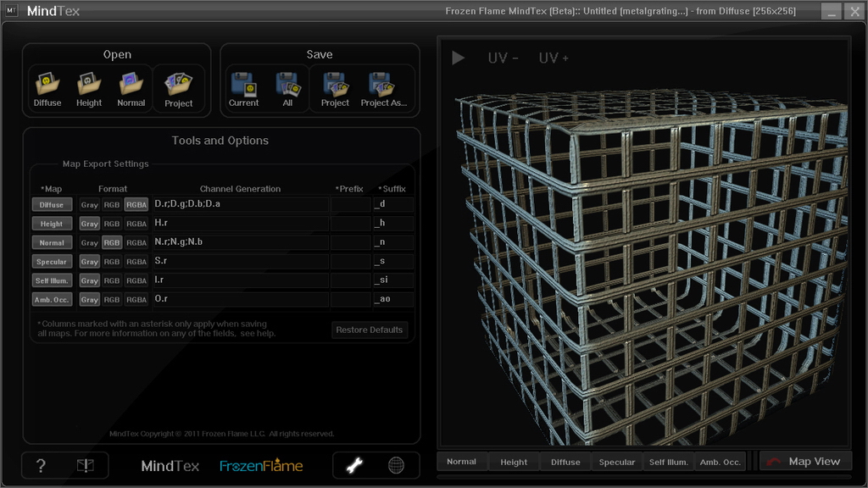Image resolution: width=868 pixels, height=488 pixels.
Task: Set Specular format to Gray
Action: [89, 262]
